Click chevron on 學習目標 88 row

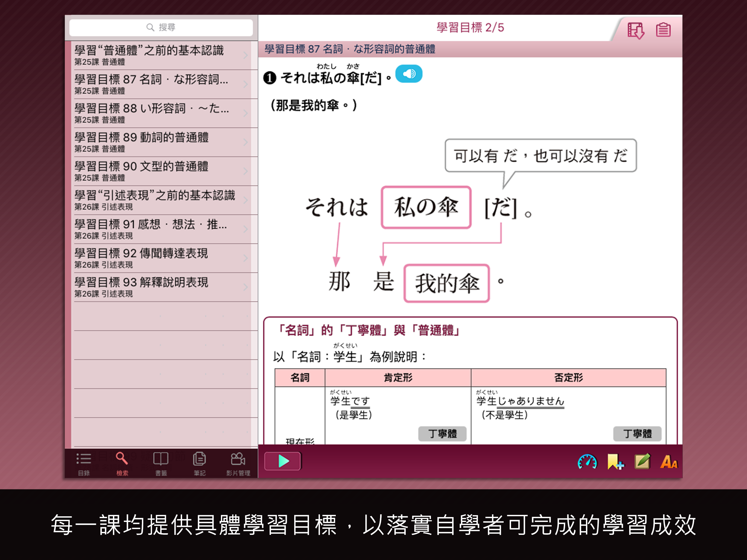246,113
